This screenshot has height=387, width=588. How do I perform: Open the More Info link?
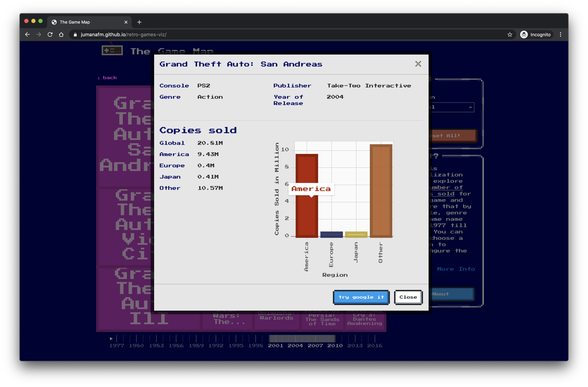[x=456, y=269]
